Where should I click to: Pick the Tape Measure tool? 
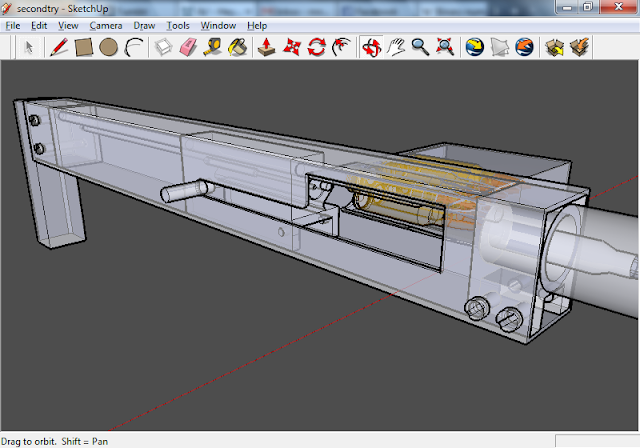213,47
